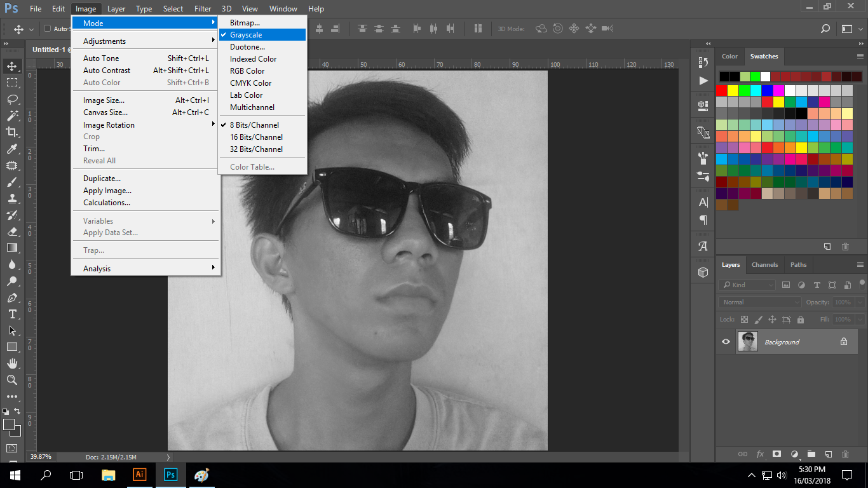
Task: Select the Zoom tool in the toolbar
Action: coord(12,380)
